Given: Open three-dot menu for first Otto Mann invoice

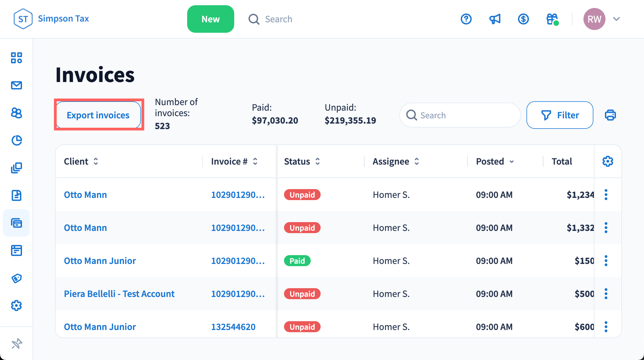Looking at the screenshot, I should (606, 195).
